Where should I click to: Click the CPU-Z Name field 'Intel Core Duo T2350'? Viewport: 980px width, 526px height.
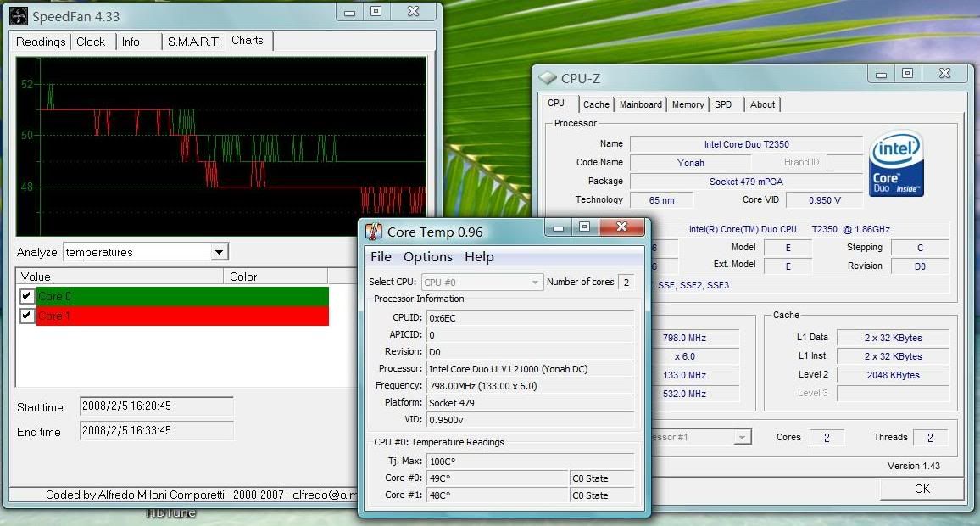click(x=746, y=144)
